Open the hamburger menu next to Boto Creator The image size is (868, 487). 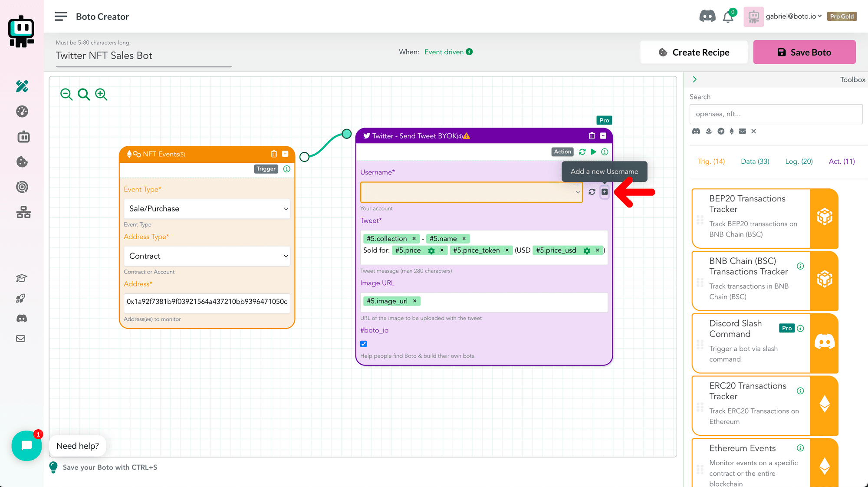pyautogui.click(x=61, y=16)
